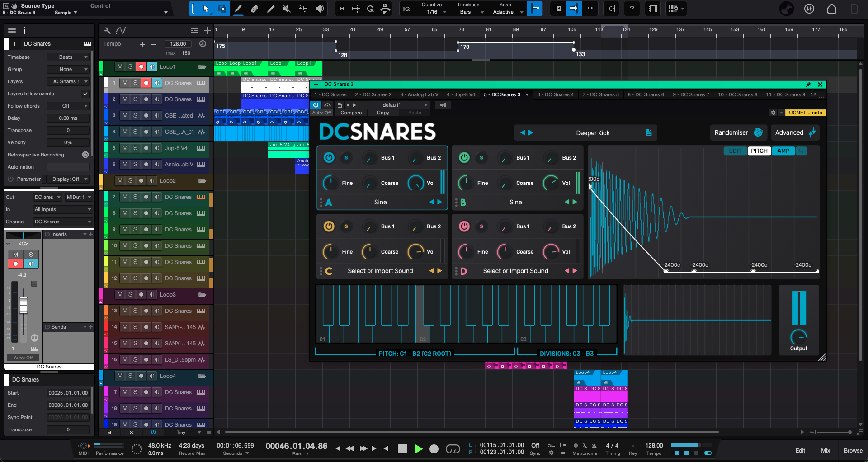The width and height of the screenshot is (868, 462).
Task: Toggle the loop playback icon
Action: [453, 449]
